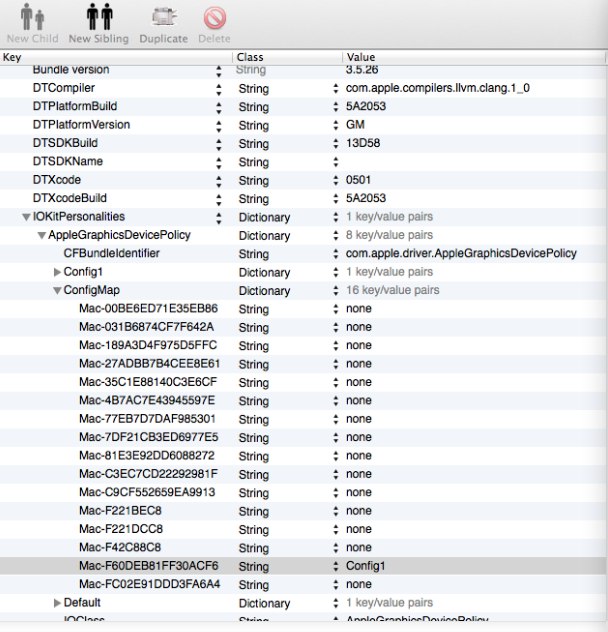The image size is (608, 632).
Task: Open class popup for Mac-F60DEB81FF30ACF6 row
Action: click(335, 566)
